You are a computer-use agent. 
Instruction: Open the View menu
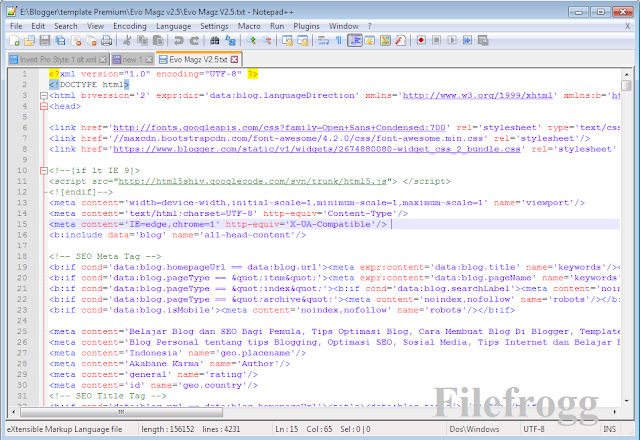95,26
